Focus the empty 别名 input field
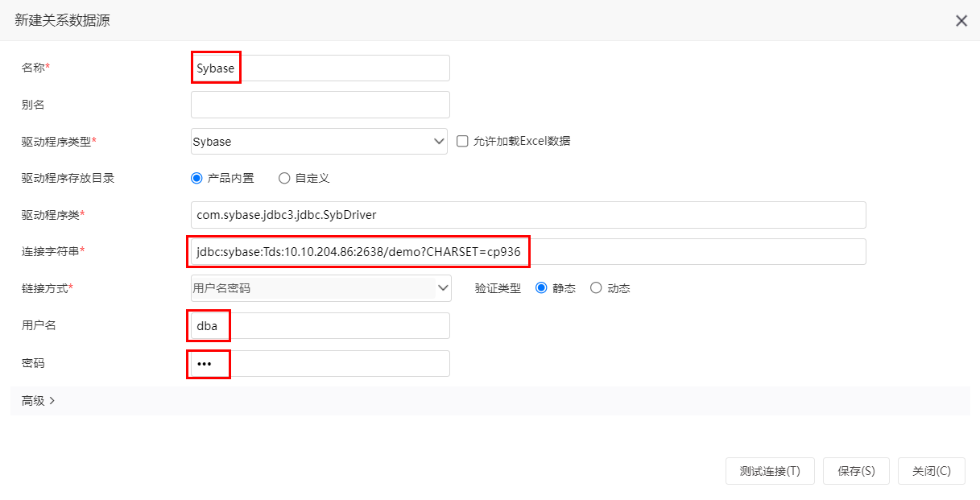The image size is (980, 500). 320,105
